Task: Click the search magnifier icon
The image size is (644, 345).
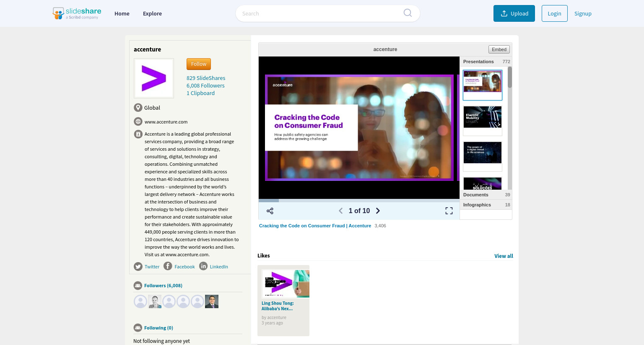Action: pyautogui.click(x=408, y=13)
